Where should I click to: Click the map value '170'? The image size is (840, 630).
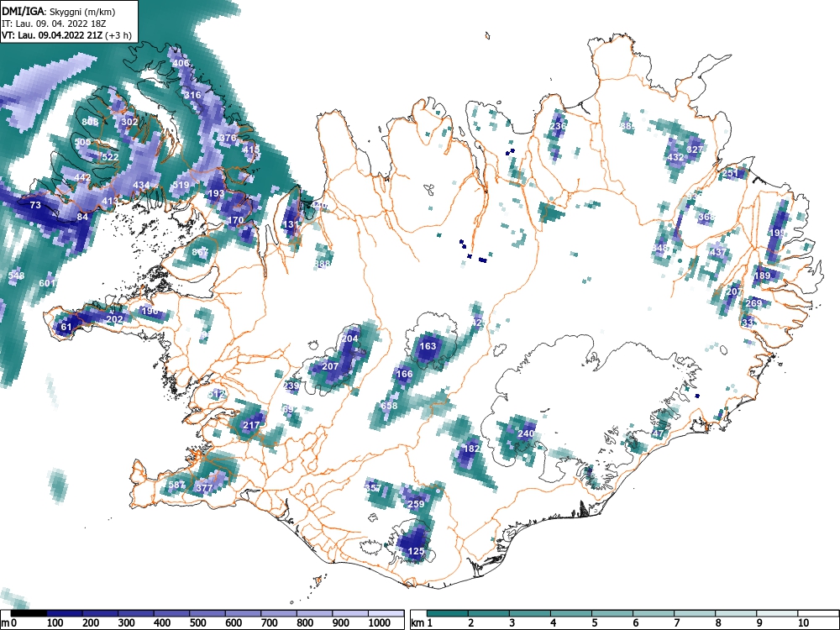coord(236,219)
